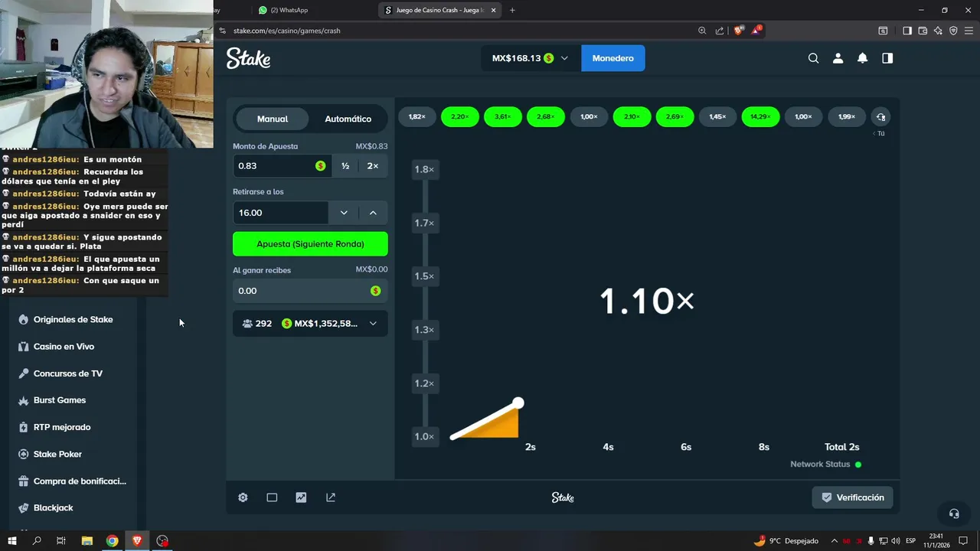Close the Juego de Casino Crash tab
Screen dimensions: 980x551
(493, 10)
